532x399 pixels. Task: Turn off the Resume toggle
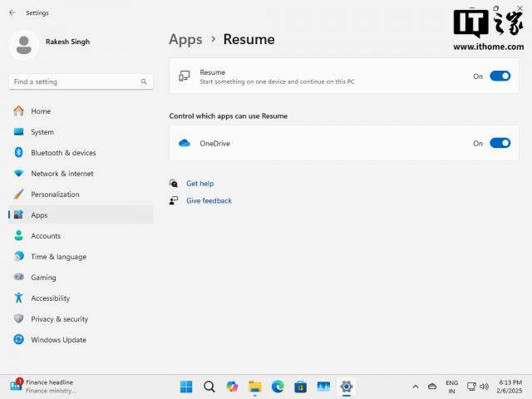500,76
